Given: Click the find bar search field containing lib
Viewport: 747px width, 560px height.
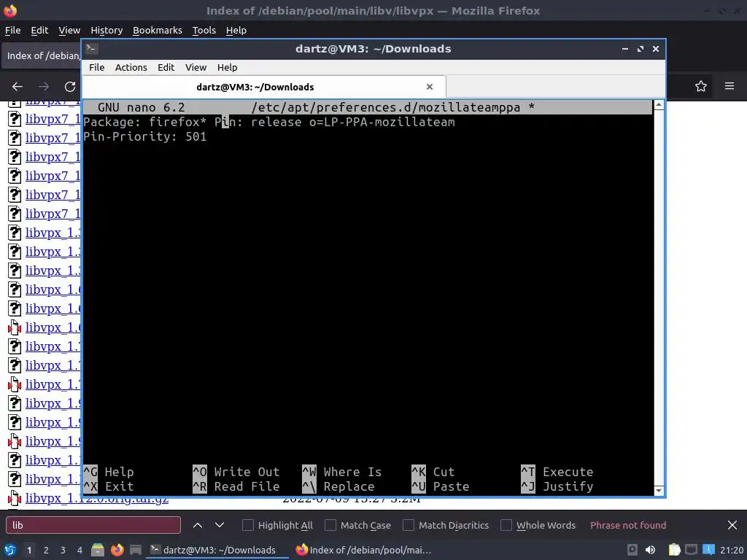Looking at the screenshot, I should 93,525.
